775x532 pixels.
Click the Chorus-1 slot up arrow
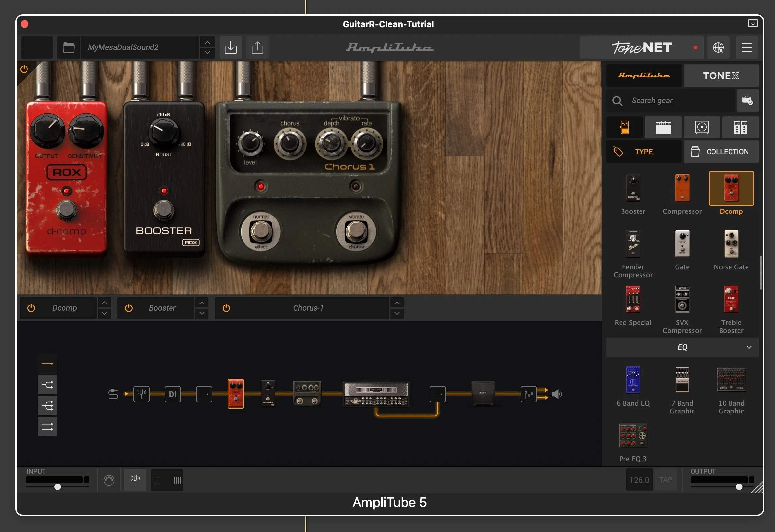[397, 303]
